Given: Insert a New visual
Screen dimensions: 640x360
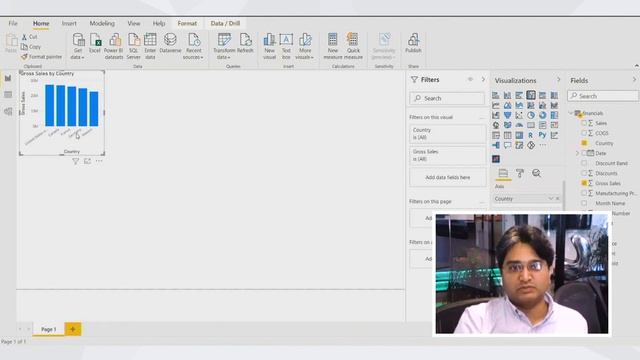Looking at the screenshot, I should coord(269,46).
